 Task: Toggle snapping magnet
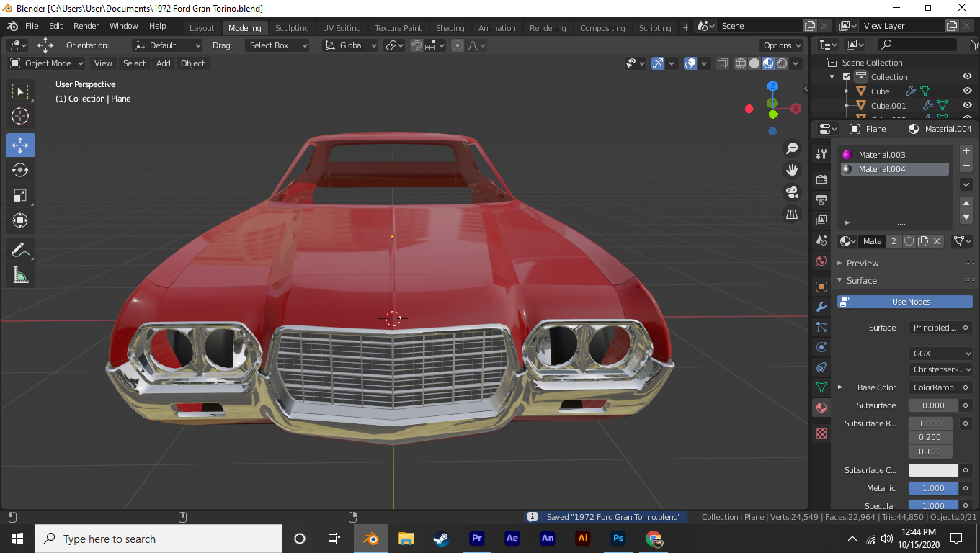click(x=416, y=45)
